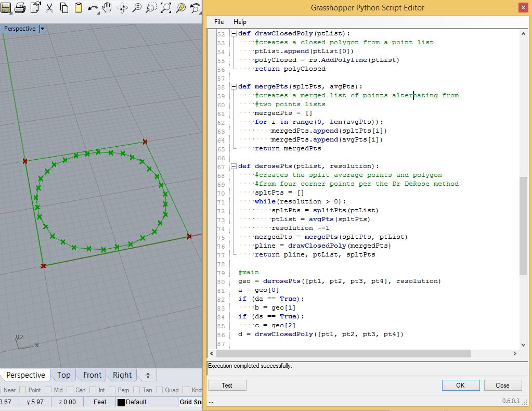Click the Test button
Image resolution: width=532 pixels, height=411 pixels.
(227, 385)
